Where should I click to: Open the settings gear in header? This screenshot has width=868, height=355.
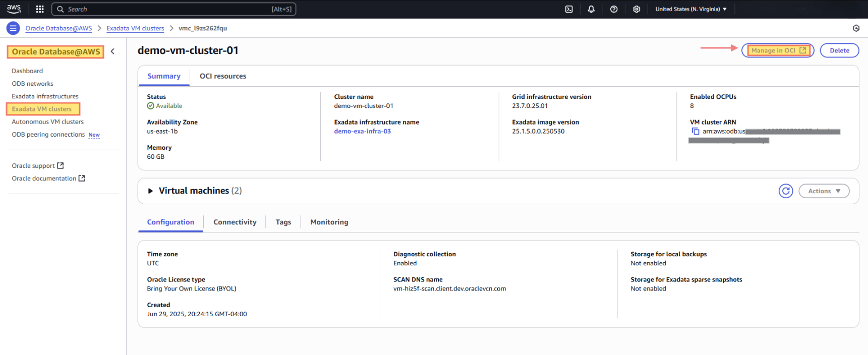click(636, 9)
